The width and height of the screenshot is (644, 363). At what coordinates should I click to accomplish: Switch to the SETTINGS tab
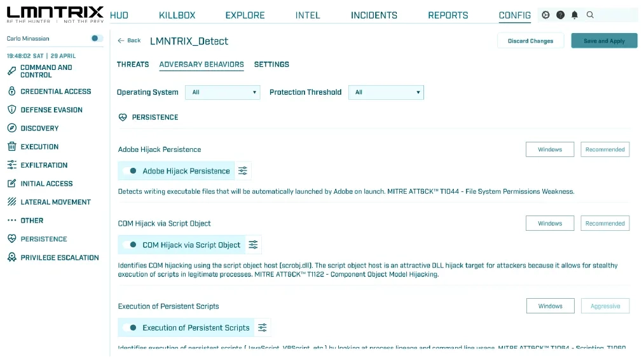pyautogui.click(x=271, y=64)
